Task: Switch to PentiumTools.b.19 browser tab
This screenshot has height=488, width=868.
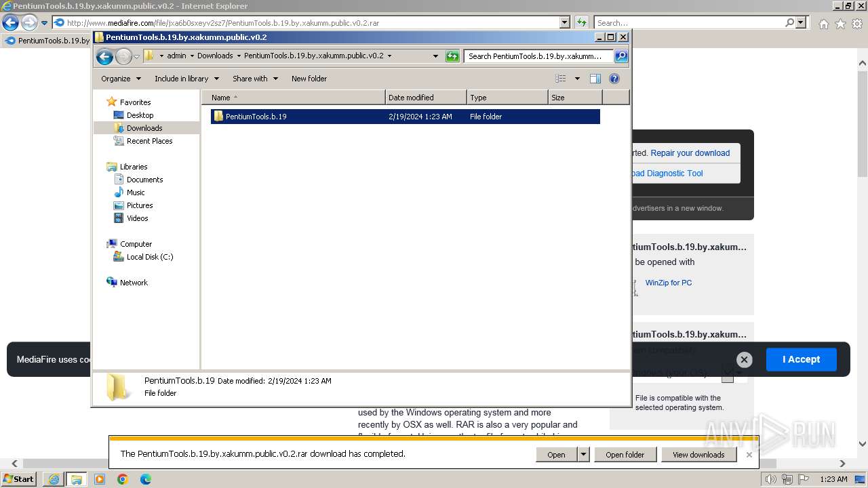Action: [x=47, y=41]
